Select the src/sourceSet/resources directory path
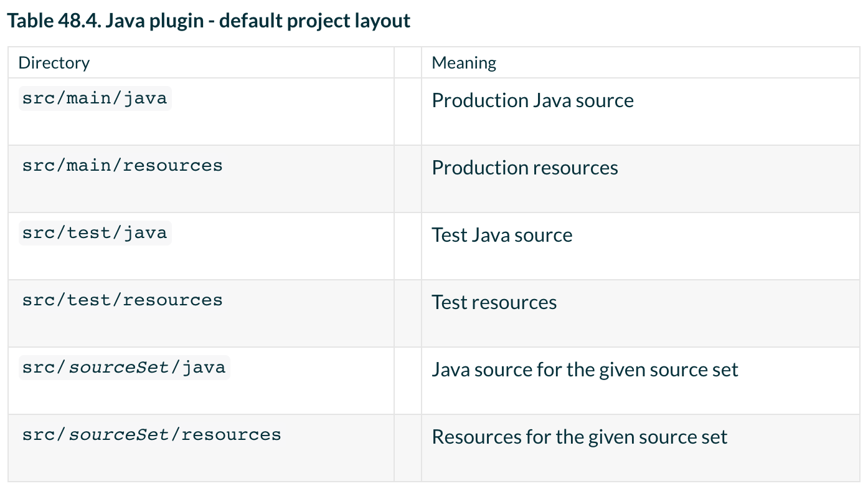Image resolution: width=868 pixels, height=491 pixels. 151,435
